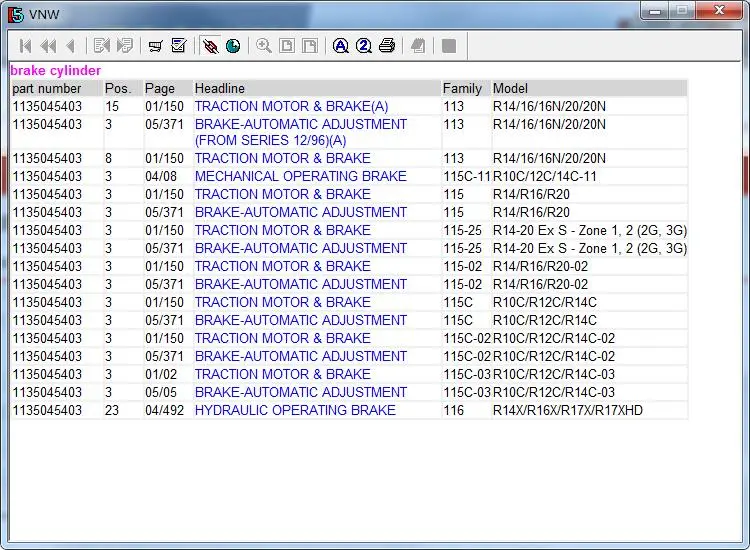Open BRAKE-AUTOMATIC ADJUSTMENT (FROM SERIES 12/96)(A) link
Viewport: 750px width, 550px height.
300,132
